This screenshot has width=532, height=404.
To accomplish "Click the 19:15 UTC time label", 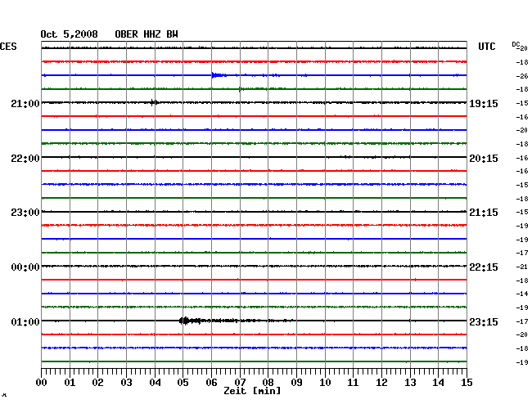I will pos(484,103).
